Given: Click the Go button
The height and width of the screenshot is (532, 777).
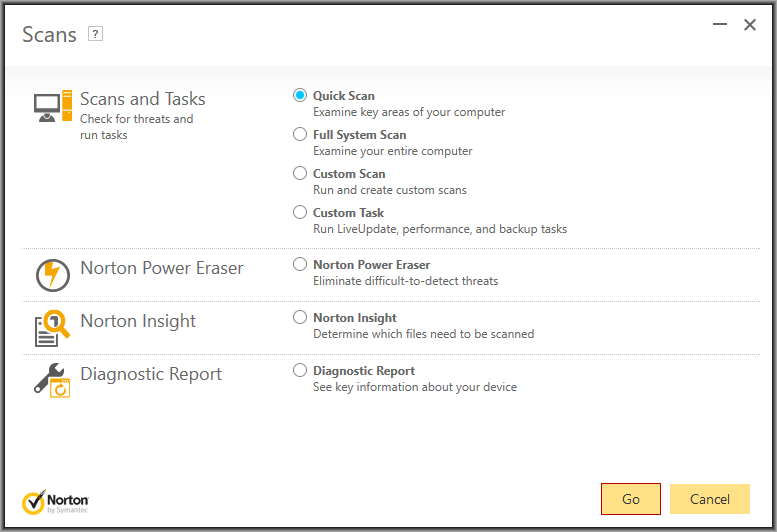Looking at the screenshot, I should tap(631, 499).
